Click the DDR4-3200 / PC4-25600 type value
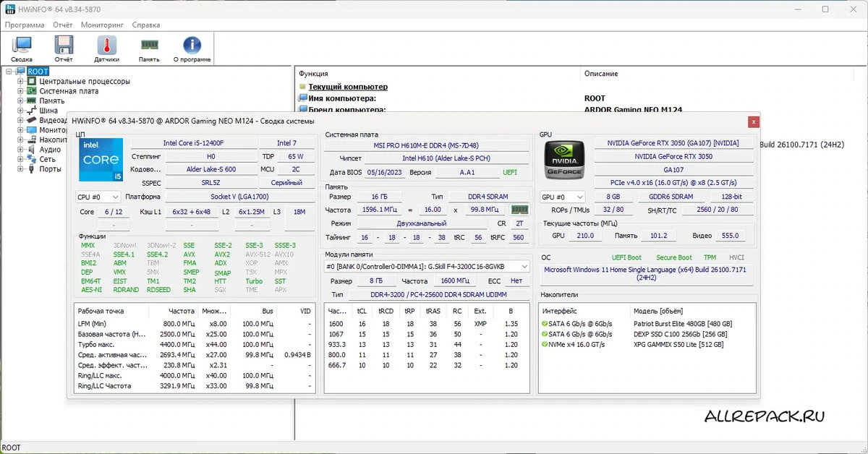This screenshot has height=454, width=868. tap(439, 294)
